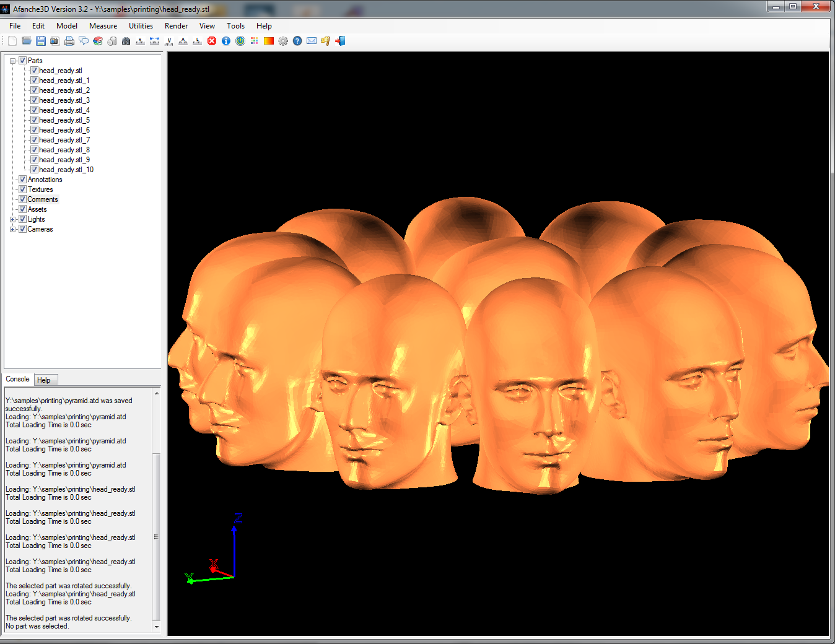Click the red X delete icon
Viewport: 835px width, 644px height.
(212, 41)
